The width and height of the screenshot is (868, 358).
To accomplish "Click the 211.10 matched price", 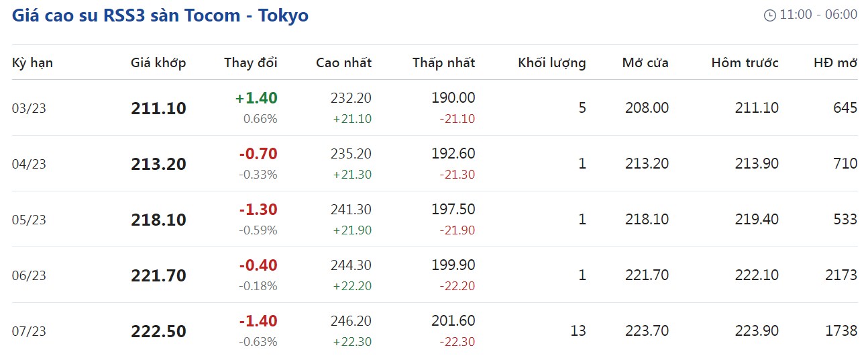I will click(x=158, y=108).
